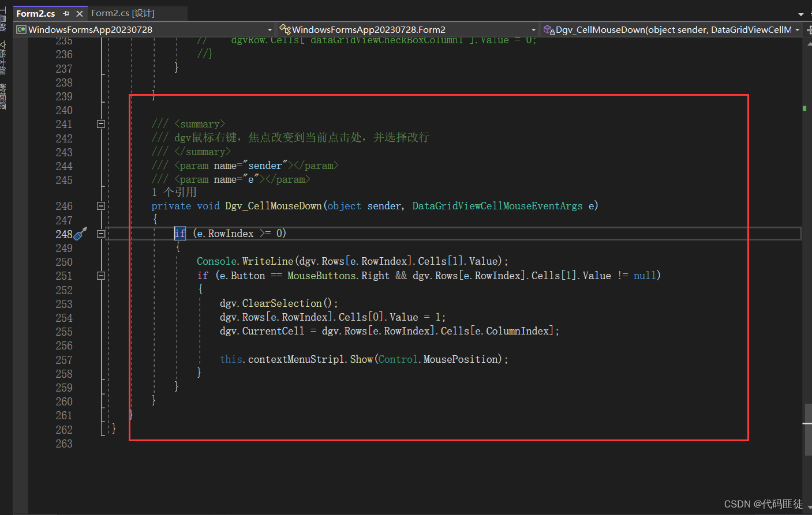Click the '1 个引用' references link
Image resolution: width=812 pixels, height=515 pixels.
pyautogui.click(x=174, y=192)
